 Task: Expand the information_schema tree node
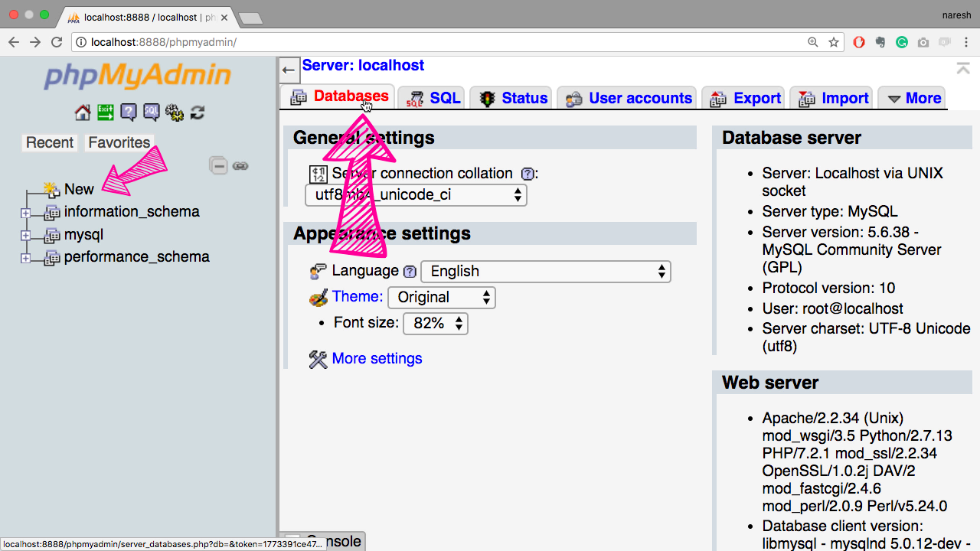25,213
